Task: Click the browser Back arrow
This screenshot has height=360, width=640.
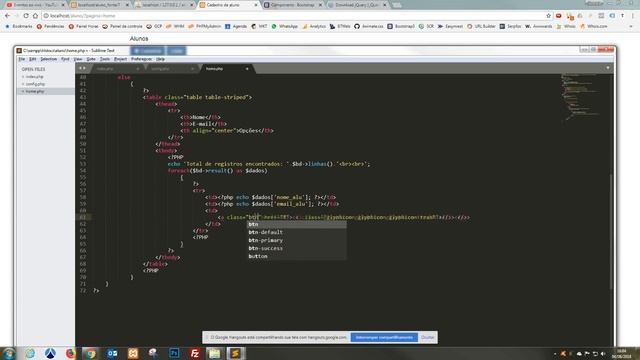Action: [7, 16]
